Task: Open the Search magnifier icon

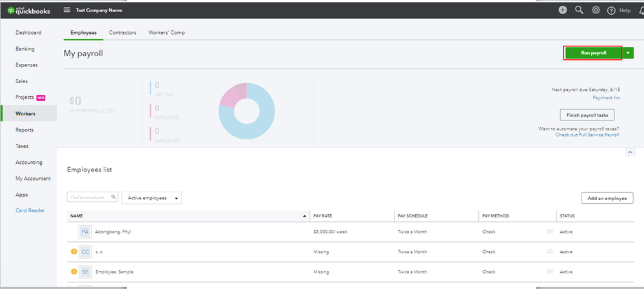Action: 579,10
